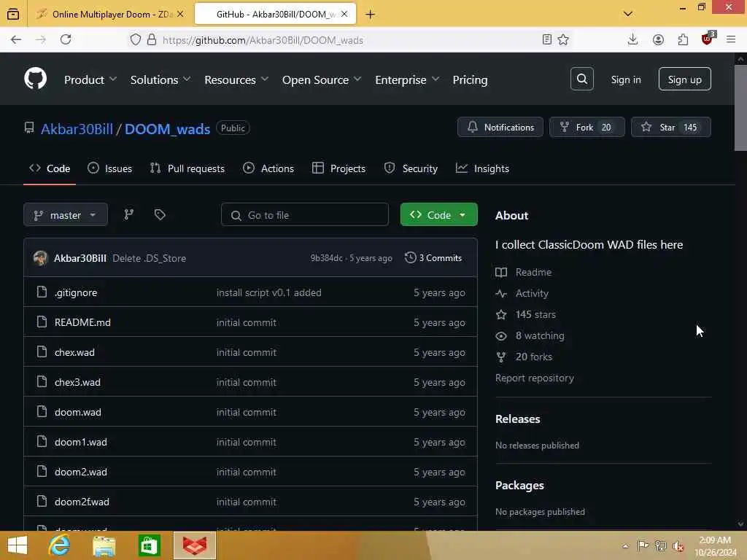List all tabs dropdown arrow

[x=628, y=14]
